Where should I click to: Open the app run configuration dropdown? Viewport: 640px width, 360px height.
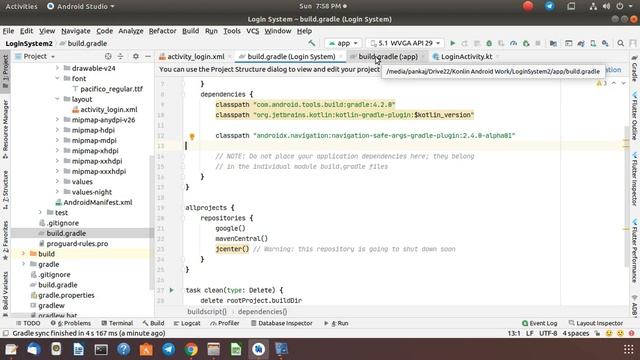point(343,43)
